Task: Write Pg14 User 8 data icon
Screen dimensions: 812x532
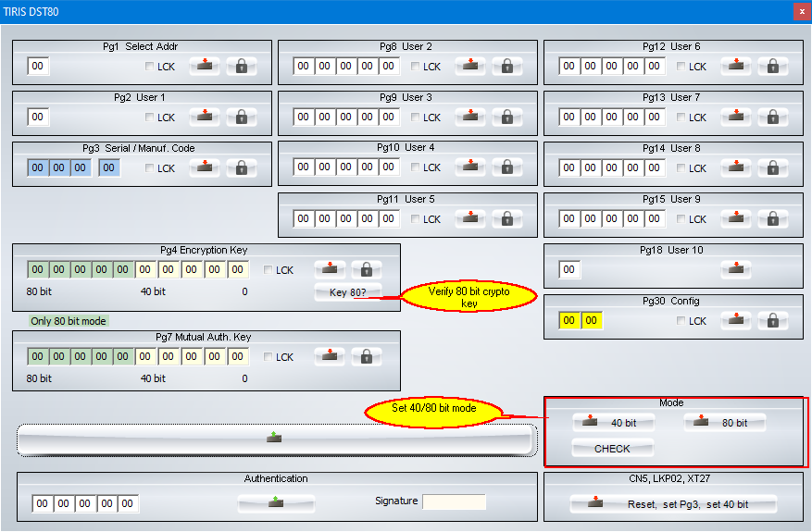Action: pos(736,167)
